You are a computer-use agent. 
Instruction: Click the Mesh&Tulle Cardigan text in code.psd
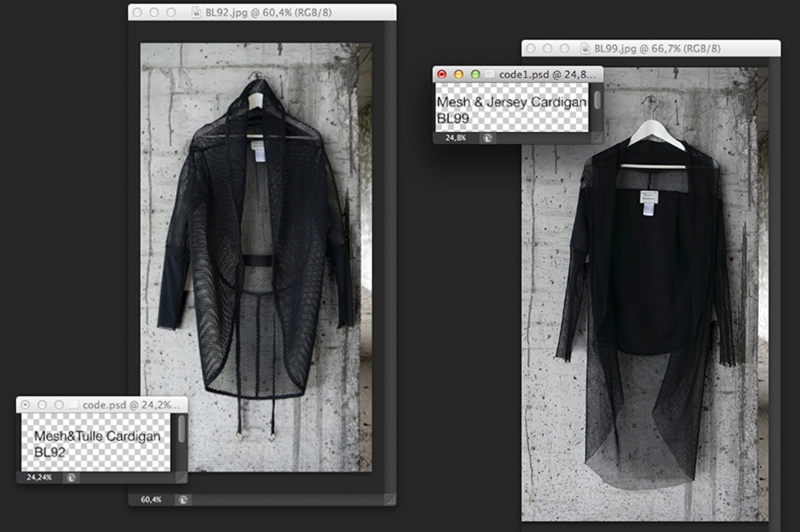pyautogui.click(x=97, y=436)
